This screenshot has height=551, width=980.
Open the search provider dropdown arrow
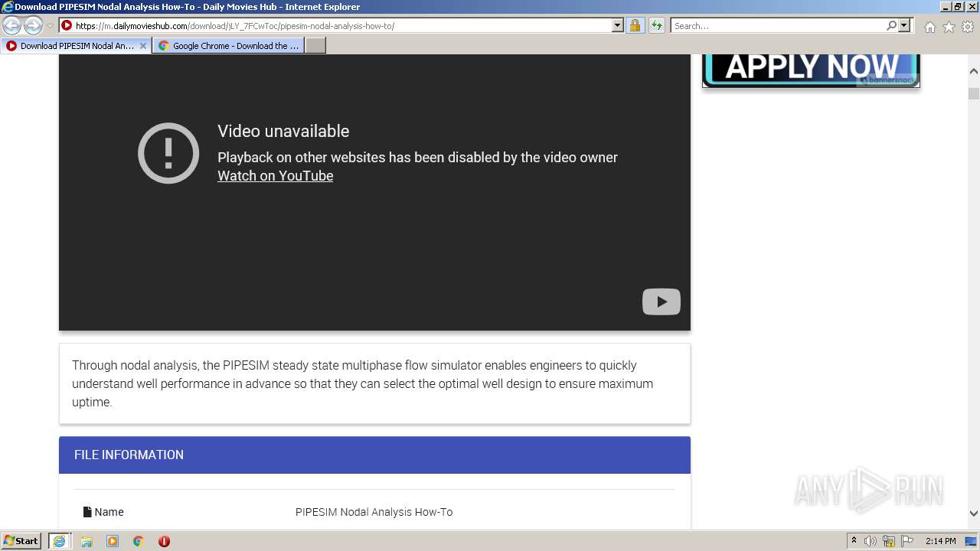click(x=904, y=26)
